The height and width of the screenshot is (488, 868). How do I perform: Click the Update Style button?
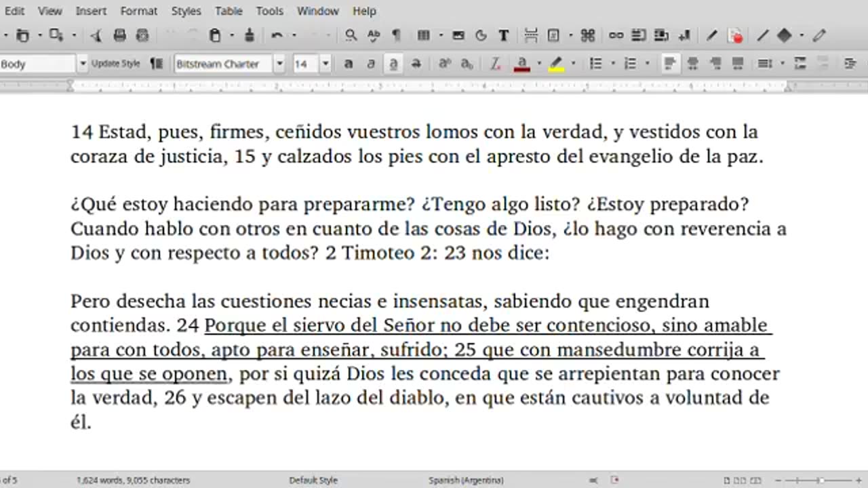pos(116,64)
